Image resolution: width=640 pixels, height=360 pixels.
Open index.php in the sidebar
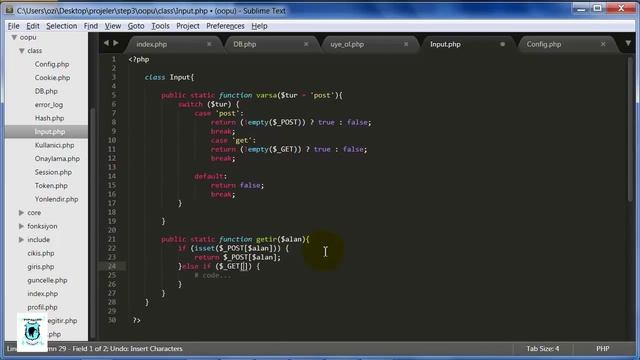coord(42,293)
